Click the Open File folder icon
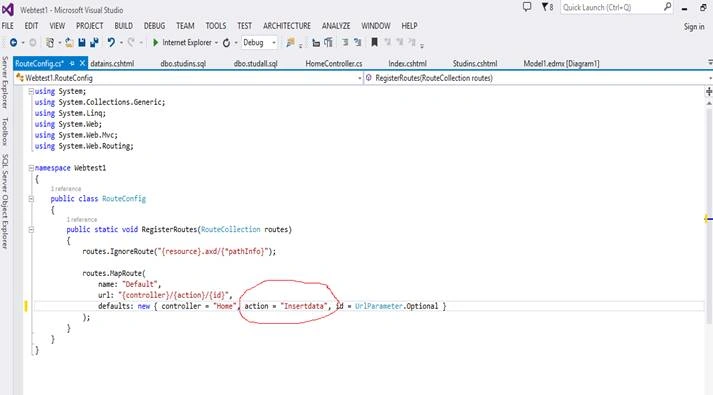Screen dimensions: 713x395 69,42
